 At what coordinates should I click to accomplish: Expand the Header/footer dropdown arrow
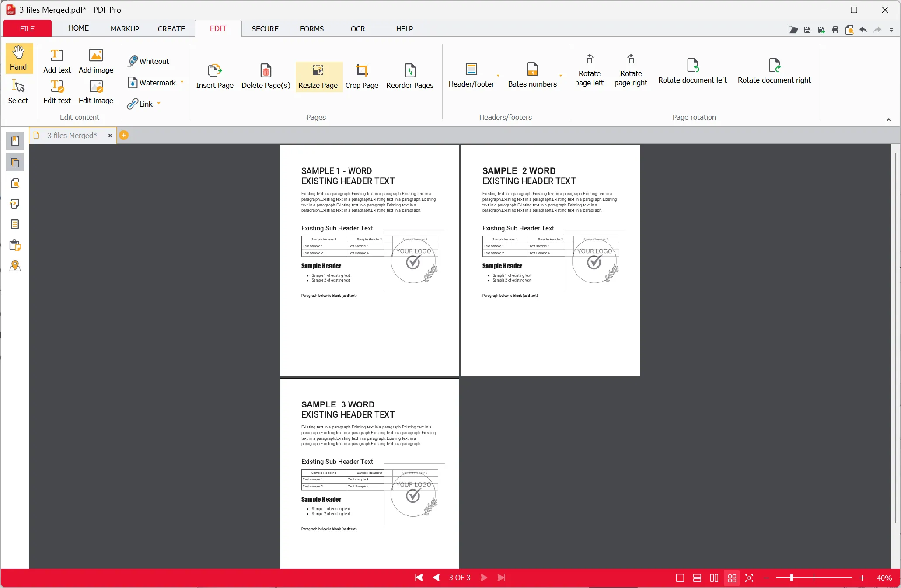pos(498,76)
